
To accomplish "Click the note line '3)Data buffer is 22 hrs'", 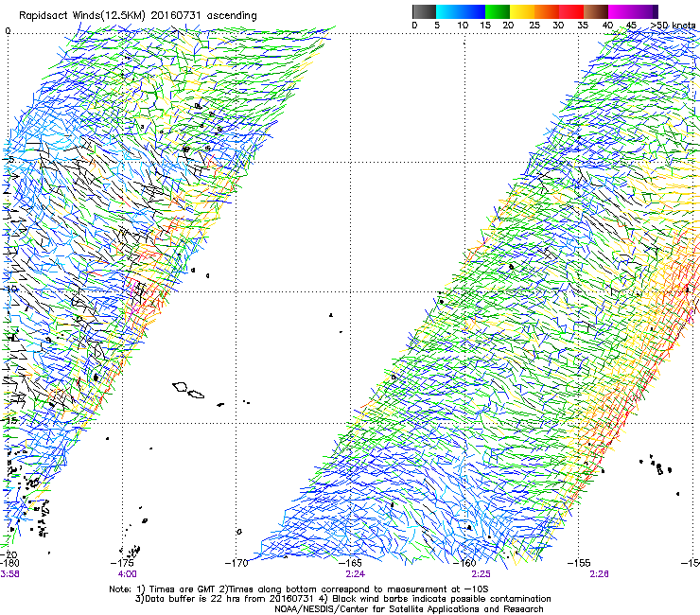I will 342,599.
